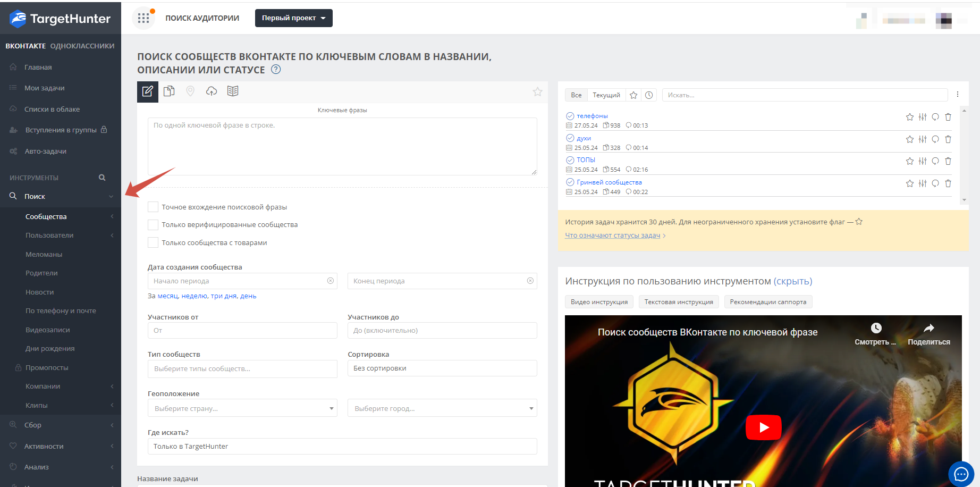
Task: Open the "Первый проект" project dropdown
Action: pyautogui.click(x=293, y=18)
